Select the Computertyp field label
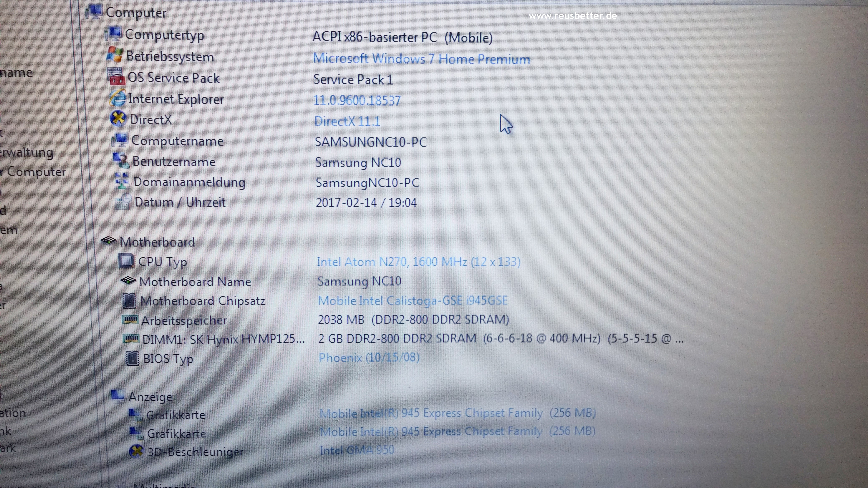This screenshot has height=488, width=868. (x=164, y=35)
